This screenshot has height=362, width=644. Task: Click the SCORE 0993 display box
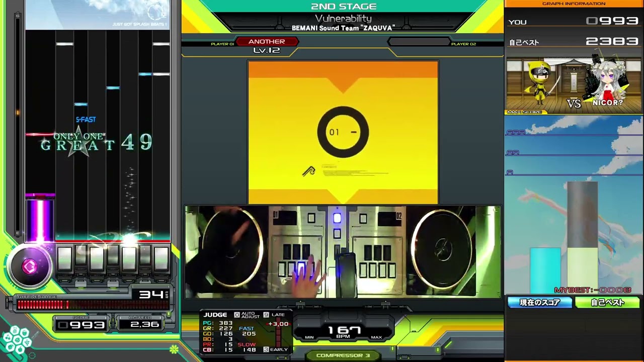(81, 323)
